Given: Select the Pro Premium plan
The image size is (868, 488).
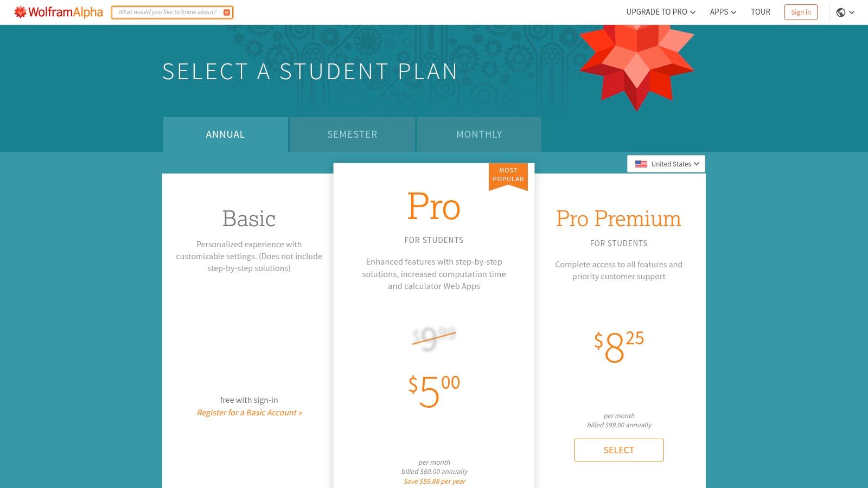Looking at the screenshot, I should point(618,450).
